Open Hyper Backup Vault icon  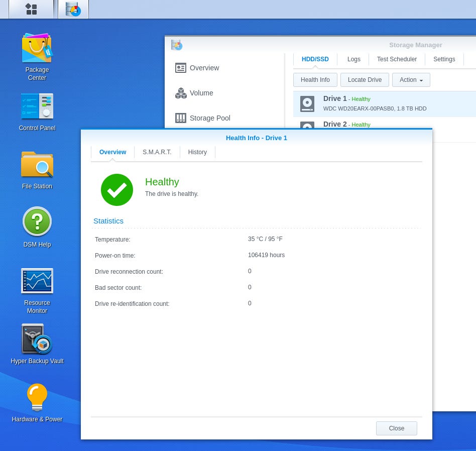(37, 344)
